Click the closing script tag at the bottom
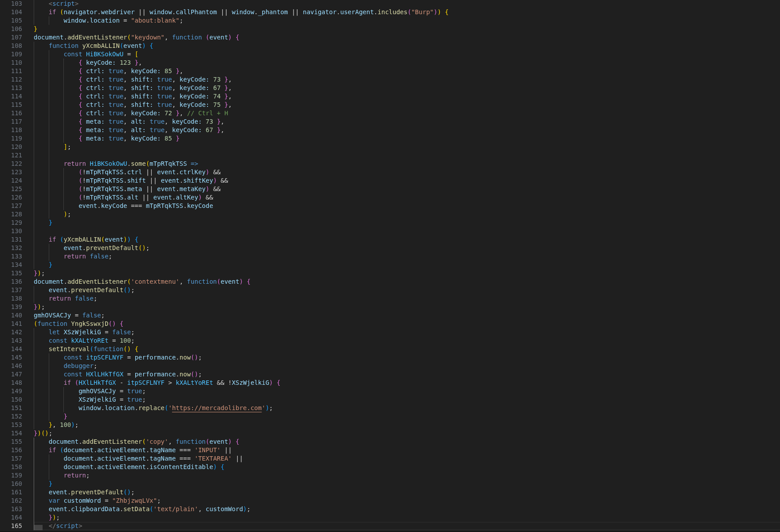 tap(65, 526)
